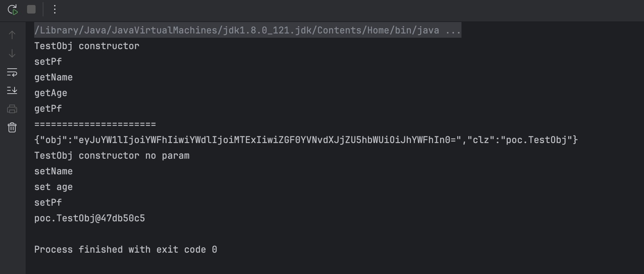This screenshot has width=644, height=274.
Task: Click the 'set age' output line
Action: 53,187
